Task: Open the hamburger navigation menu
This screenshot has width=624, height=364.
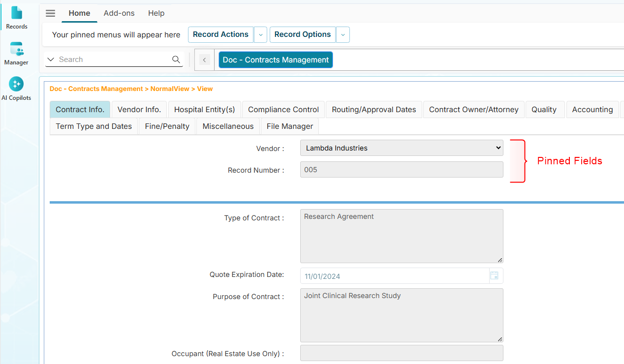Action: coord(50,13)
